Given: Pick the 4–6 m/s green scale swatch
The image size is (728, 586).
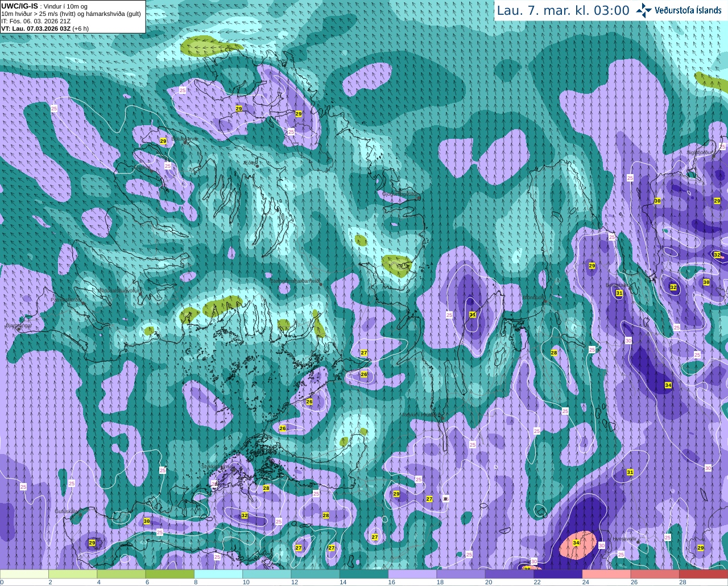Looking at the screenshot, I should coord(121,574).
